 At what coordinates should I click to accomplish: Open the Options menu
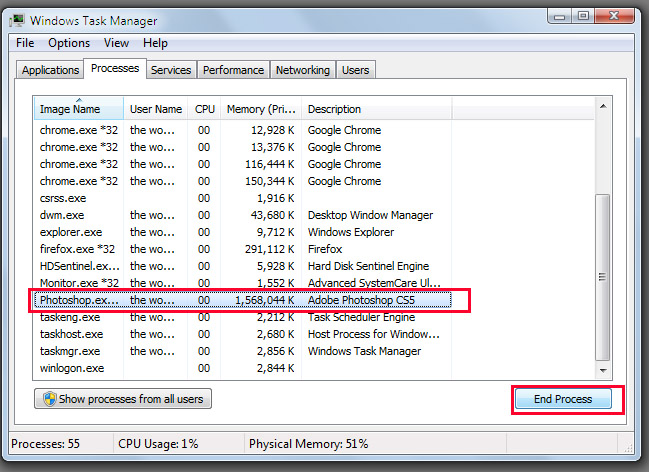click(69, 43)
